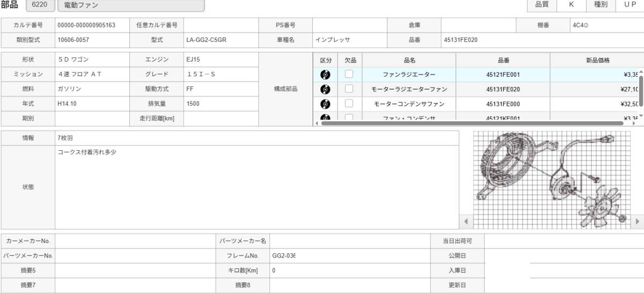Click the 種別 value UP box

pyautogui.click(x=630, y=5)
